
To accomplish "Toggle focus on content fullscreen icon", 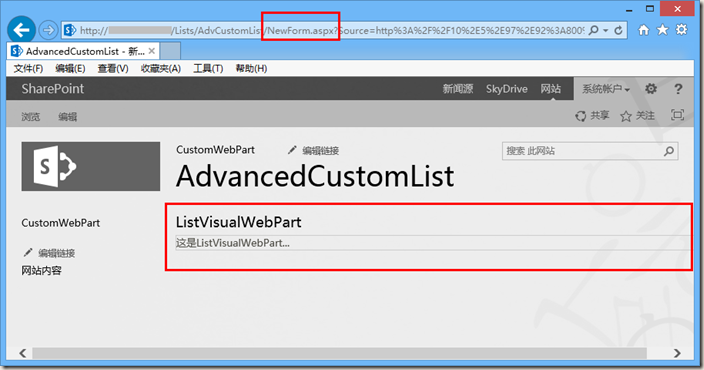I will pyautogui.click(x=677, y=115).
